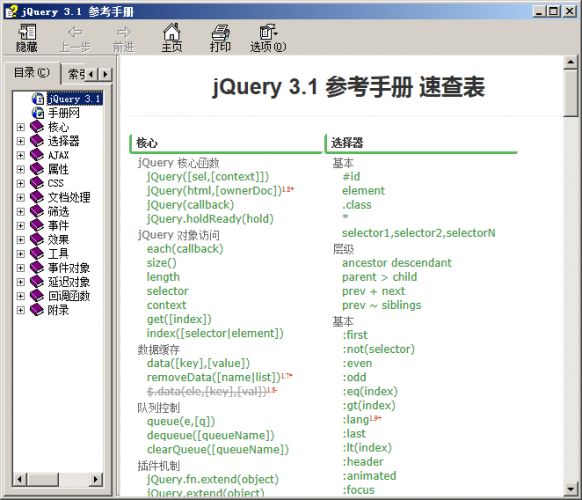This screenshot has height=500, width=582.
Task: Click the book icon next to 选择器
Action: (37, 141)
